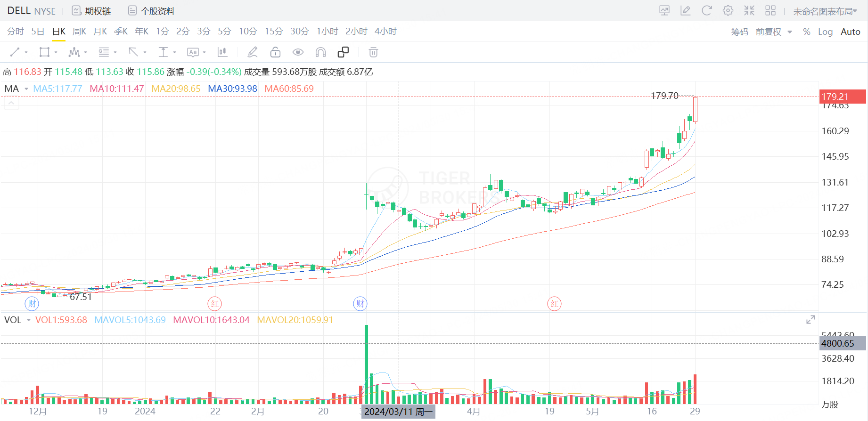Toggle Log scale mode
The width and height of the screenshot is (868, 421).
point(825,32)
